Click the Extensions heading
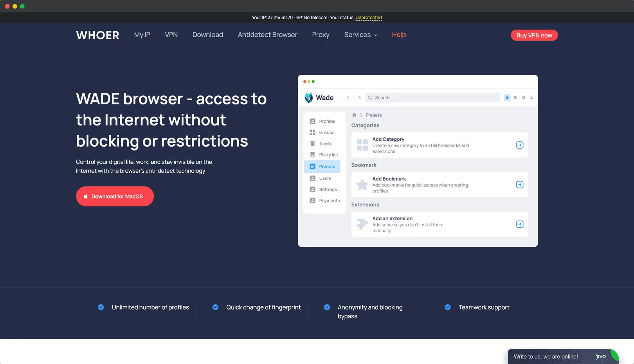This screenshot has width=634, height=364. [x=365, y=204]
